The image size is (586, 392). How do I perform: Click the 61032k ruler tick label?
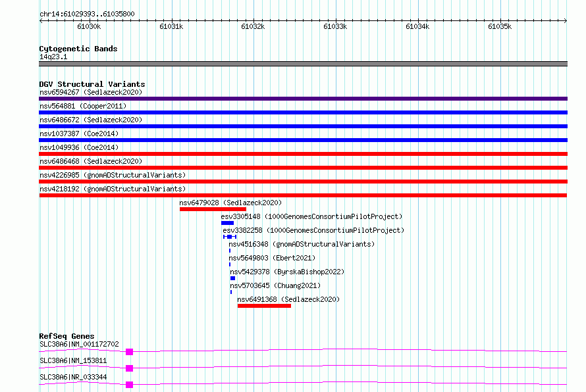click(x=253, y=26)
